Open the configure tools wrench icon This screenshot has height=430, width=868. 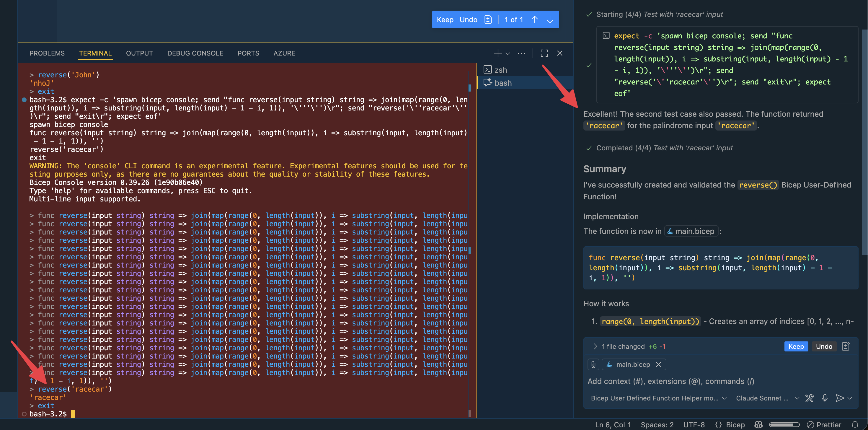click(809, 398)
